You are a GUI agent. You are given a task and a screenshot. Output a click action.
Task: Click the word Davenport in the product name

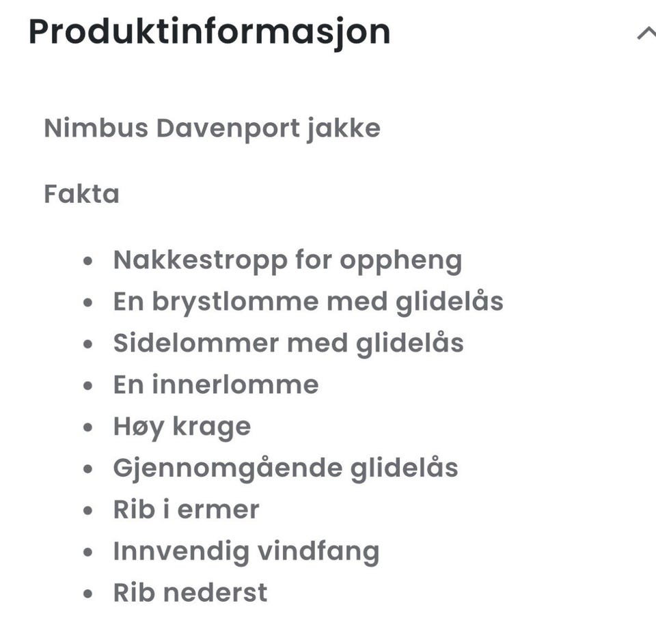tap(228, 128)
